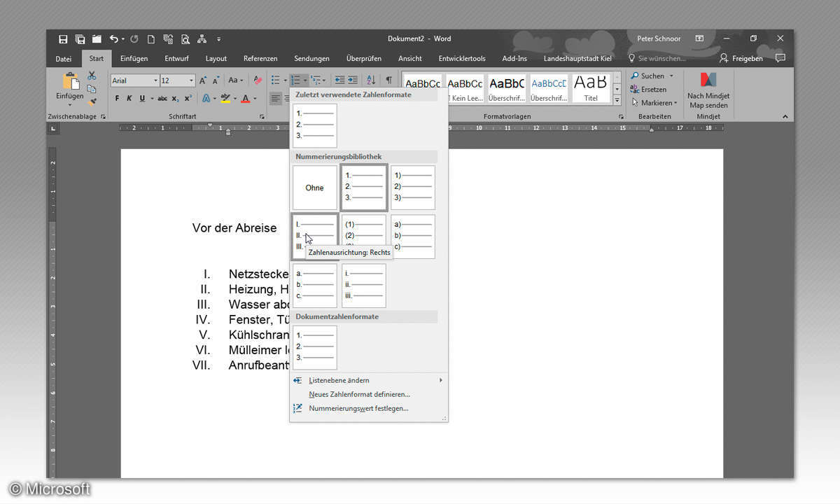Click the Einfügen paste clipboard icon

pos(70,83)
